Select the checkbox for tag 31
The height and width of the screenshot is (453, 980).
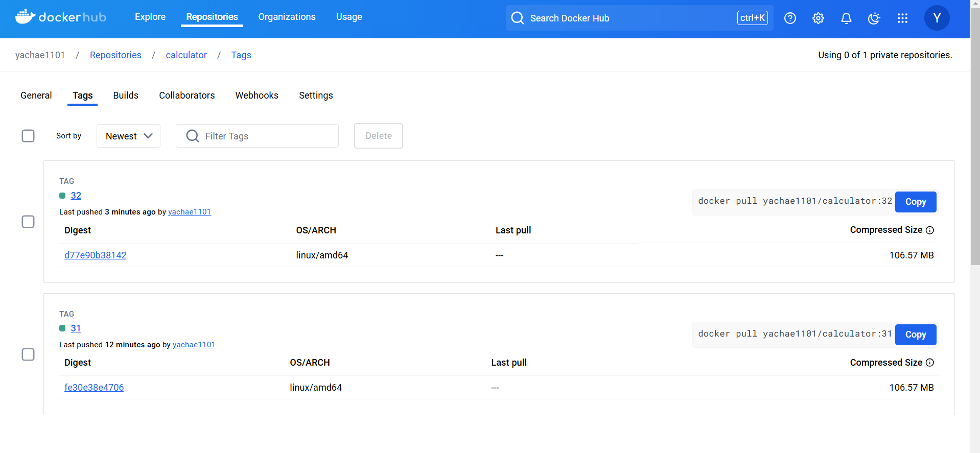click(28, 354)
